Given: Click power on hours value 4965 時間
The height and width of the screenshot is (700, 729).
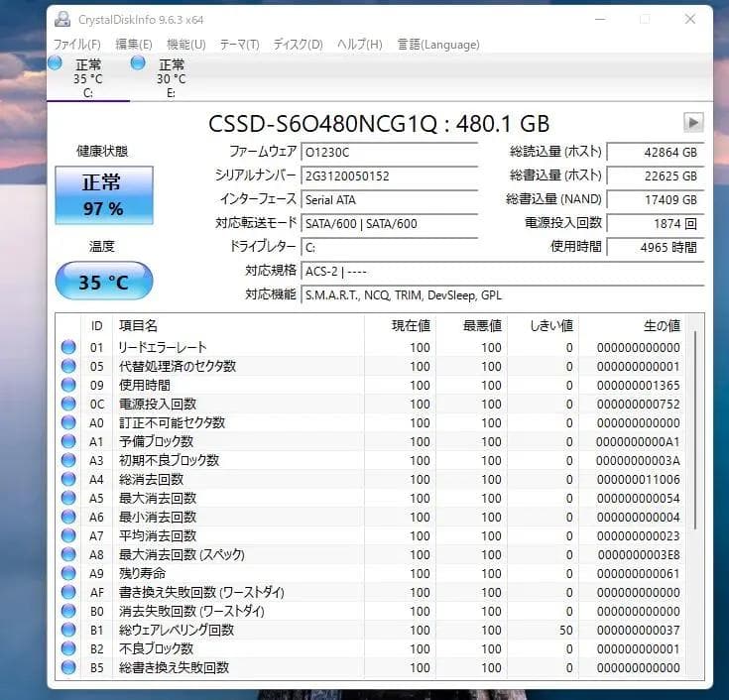Looking at the screenshot, I should (x=656, y=247).
